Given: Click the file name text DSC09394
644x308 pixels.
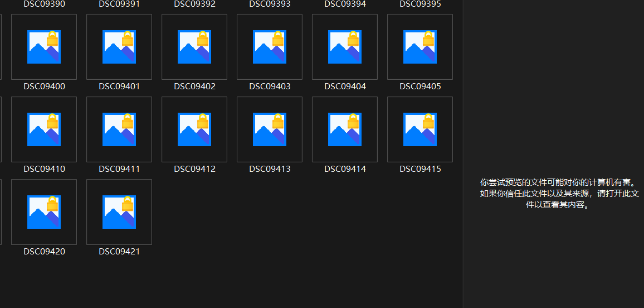Looking at the screenshot, I should pyautogui.click(x=345, y=4).
